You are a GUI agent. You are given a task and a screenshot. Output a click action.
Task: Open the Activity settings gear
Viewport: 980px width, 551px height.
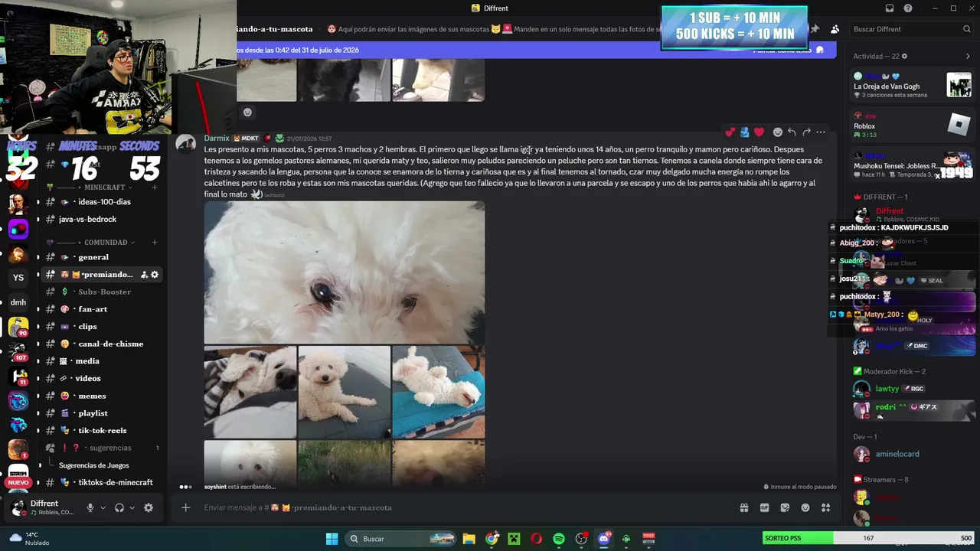click(904, 56)
